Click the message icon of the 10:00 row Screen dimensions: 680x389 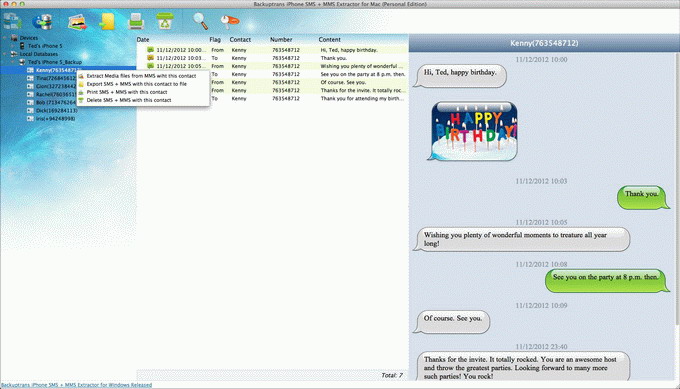[x=150, y=50]
